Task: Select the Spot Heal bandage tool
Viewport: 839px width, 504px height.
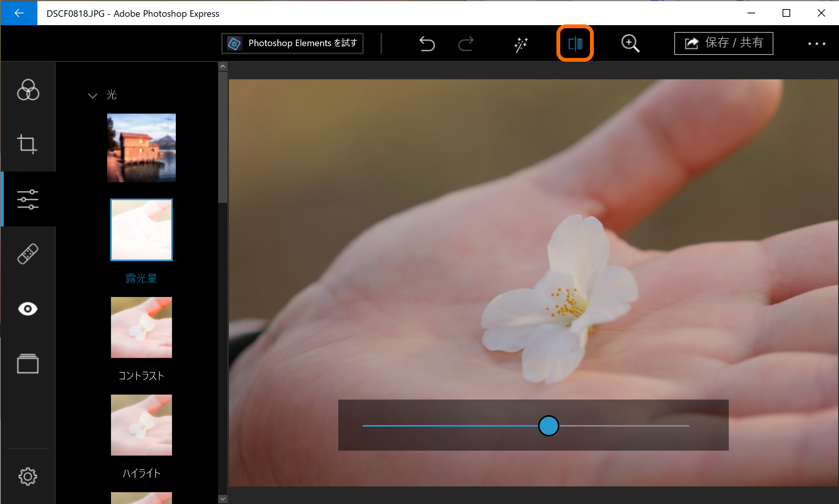Action: (28, 254)
